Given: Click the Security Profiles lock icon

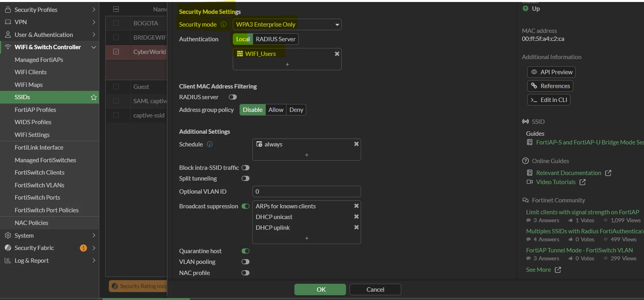Looking at the screenshot, I should click(8, 10).
